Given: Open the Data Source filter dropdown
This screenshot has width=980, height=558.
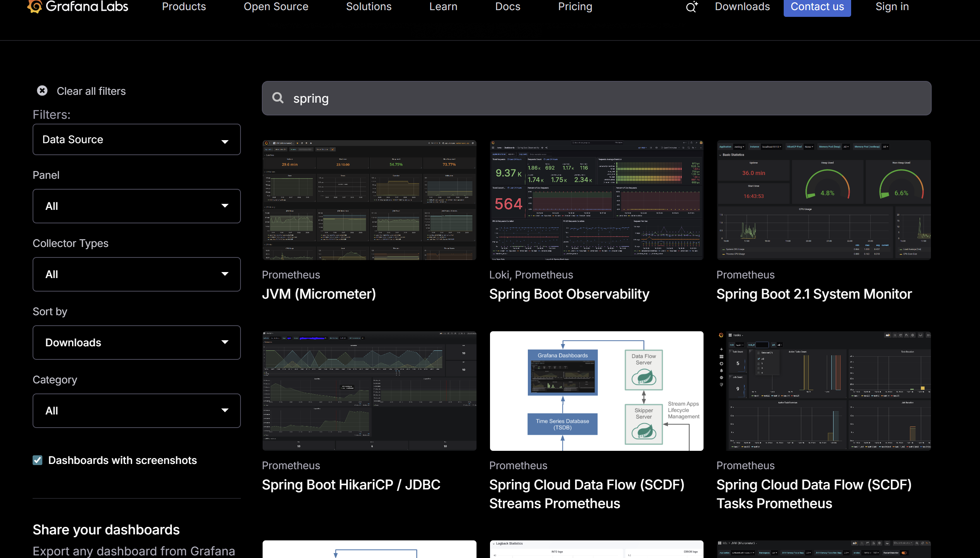Looking at the screenshot, I should point(136,139).
